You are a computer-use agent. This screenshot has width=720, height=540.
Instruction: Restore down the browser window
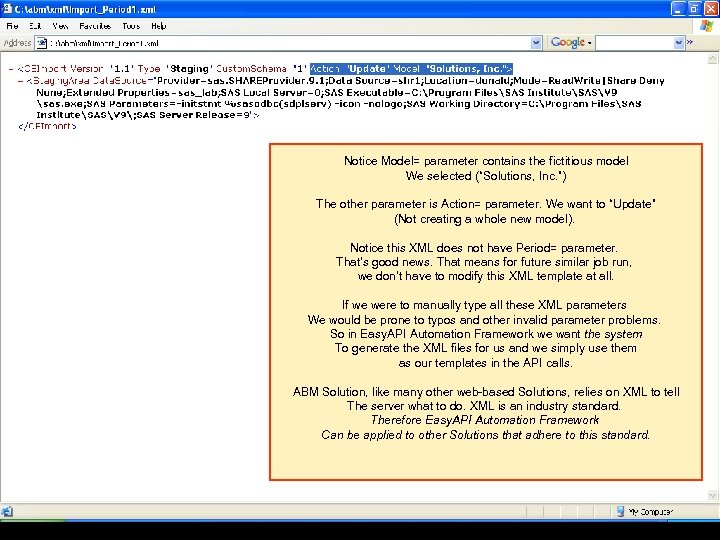pos(694,8)
